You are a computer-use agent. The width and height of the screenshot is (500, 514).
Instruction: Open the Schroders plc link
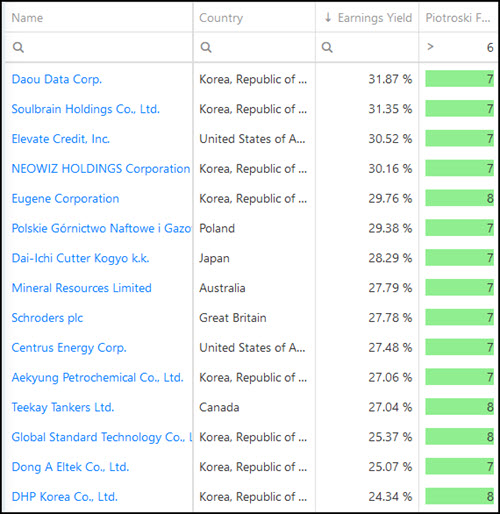pos(47,318)
